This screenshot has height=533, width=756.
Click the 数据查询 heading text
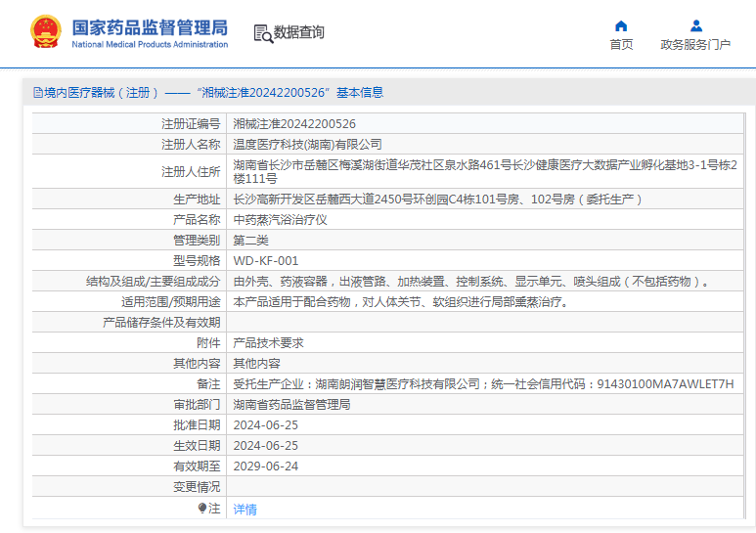[x=299, y=32]
